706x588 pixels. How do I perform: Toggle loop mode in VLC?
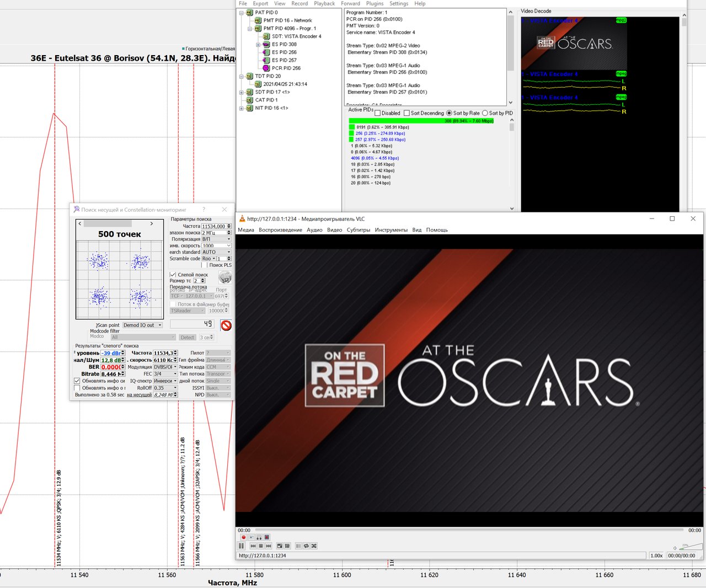[x=306, y=546]
